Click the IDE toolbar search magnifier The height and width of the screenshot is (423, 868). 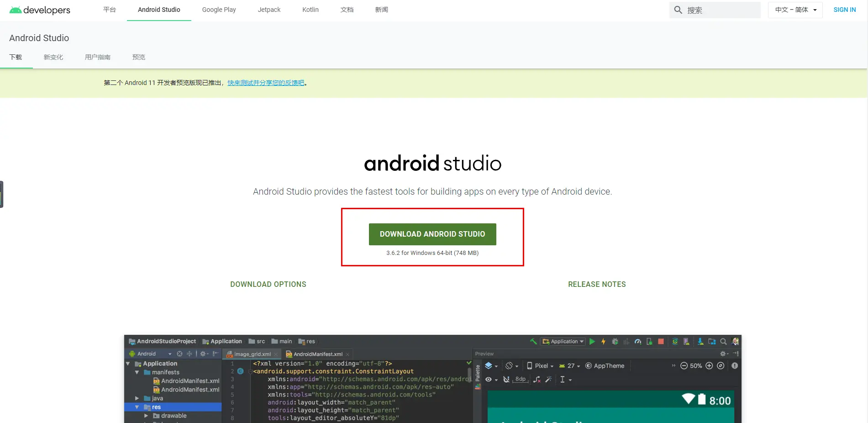723,341
